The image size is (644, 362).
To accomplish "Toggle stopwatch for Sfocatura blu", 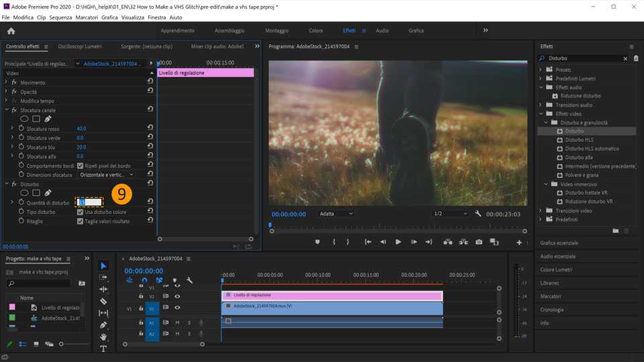I will 21,147.
